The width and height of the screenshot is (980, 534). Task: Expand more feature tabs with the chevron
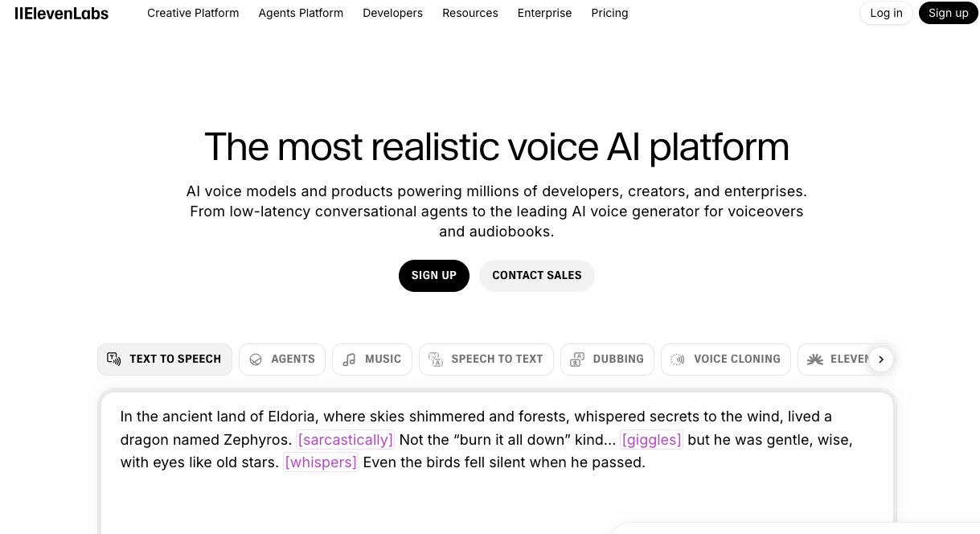pos(880,359)
